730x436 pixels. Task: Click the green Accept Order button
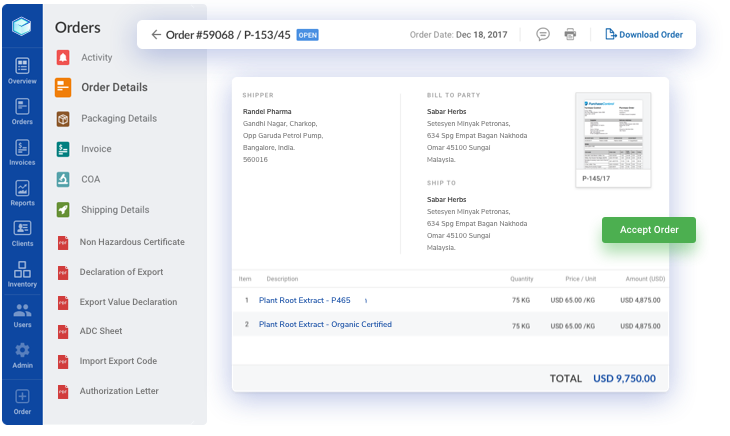pos(649,230)
